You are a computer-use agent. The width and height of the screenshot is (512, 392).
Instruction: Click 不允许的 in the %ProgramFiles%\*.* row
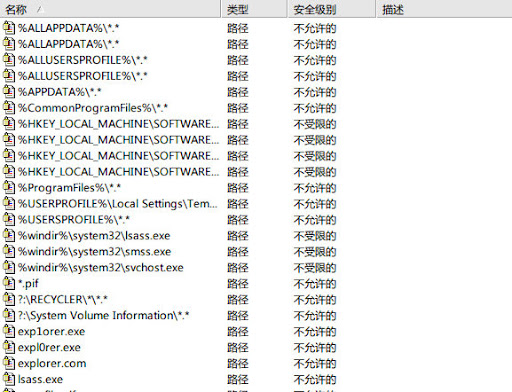pos(315,188)
